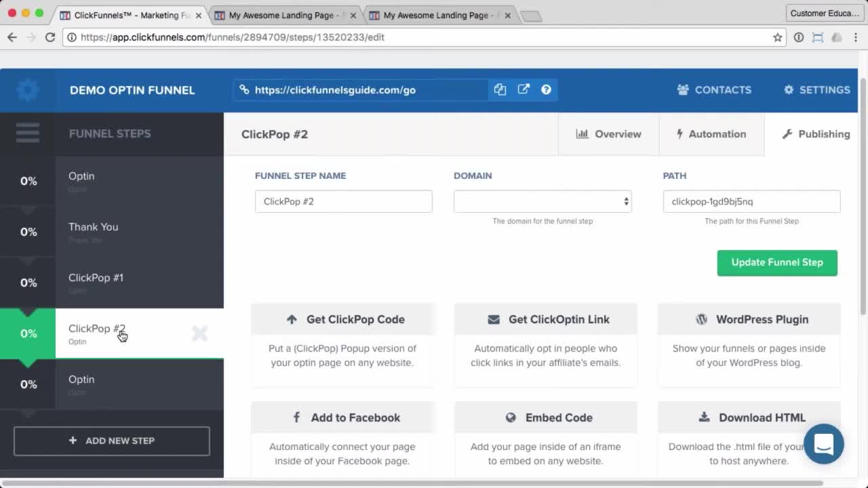Click the browser address bar
Image resolution: width=868 pixels, height=488 pixels.
tap(424, 37)
